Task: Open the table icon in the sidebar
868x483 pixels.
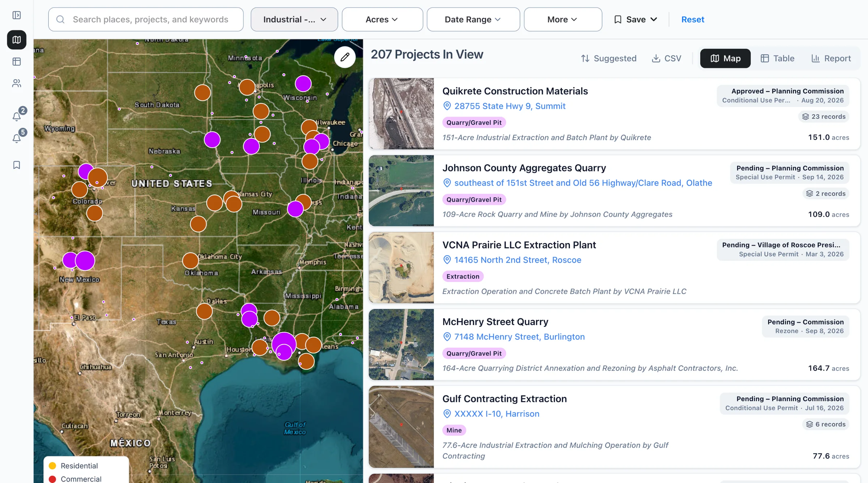Action: [17, 61]
